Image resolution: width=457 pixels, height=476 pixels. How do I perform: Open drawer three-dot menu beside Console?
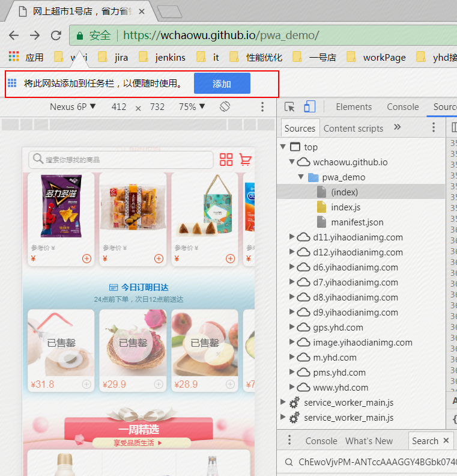tap(289, 440)
